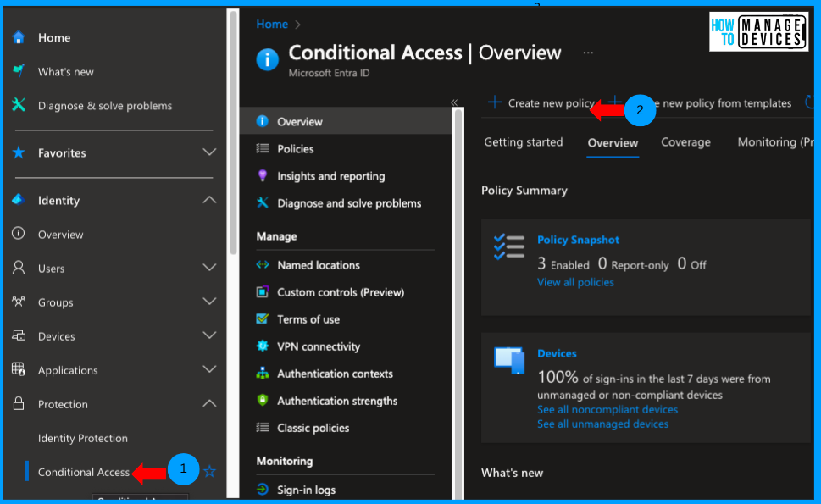The height and width of the screenshot is (504, 821).
Task: Click the Custom controls (Preview) icon
Action: coord(263,292)
